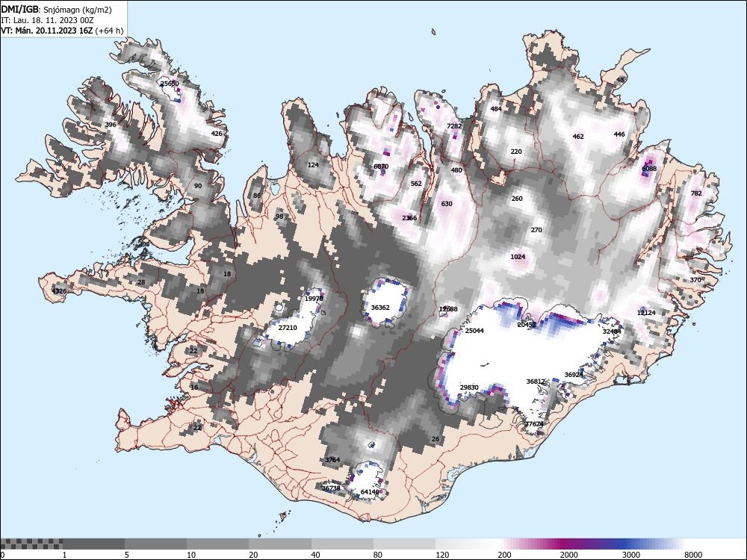Click the snow value '480'
This screenshot has width=747, height=560.
click(456, 170)
